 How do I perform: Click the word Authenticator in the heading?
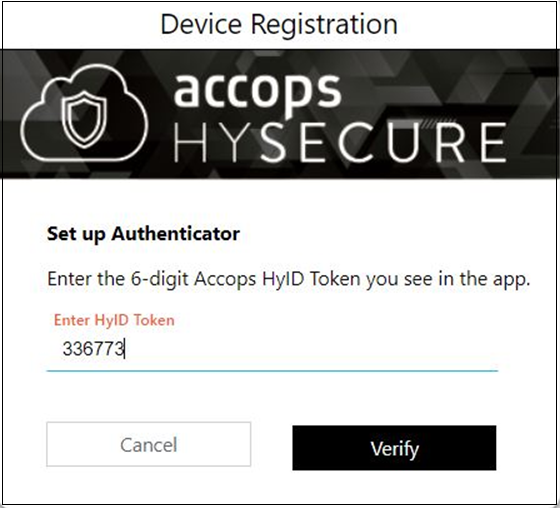[175, 234]
